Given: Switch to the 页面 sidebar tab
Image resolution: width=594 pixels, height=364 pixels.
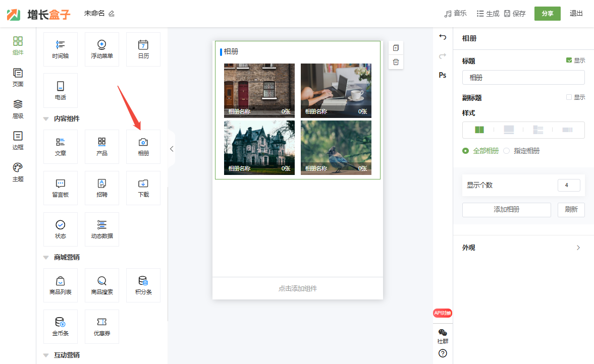Looking at the screenshot, I should [18, 77].
